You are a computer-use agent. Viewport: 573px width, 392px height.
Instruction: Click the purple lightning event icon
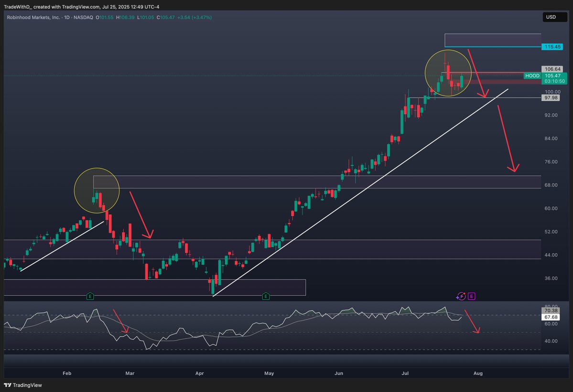461,296
